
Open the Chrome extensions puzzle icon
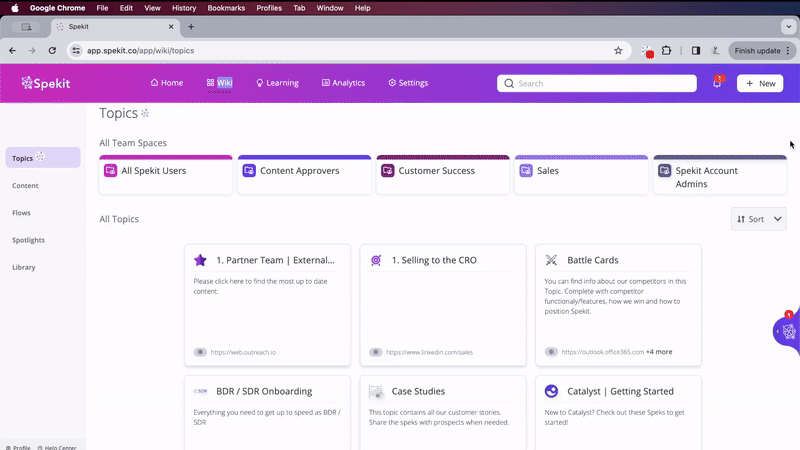[x=666, y=51]
